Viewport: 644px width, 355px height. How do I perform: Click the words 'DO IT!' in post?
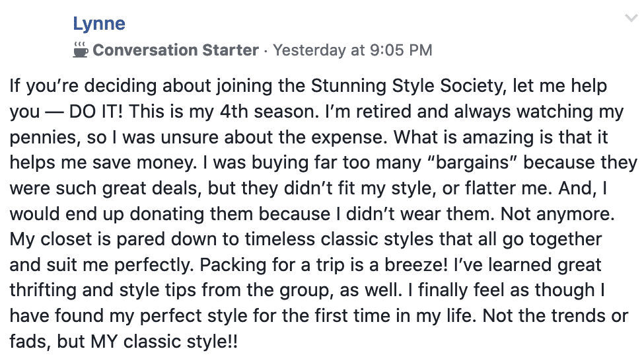(x=96, y=112)
